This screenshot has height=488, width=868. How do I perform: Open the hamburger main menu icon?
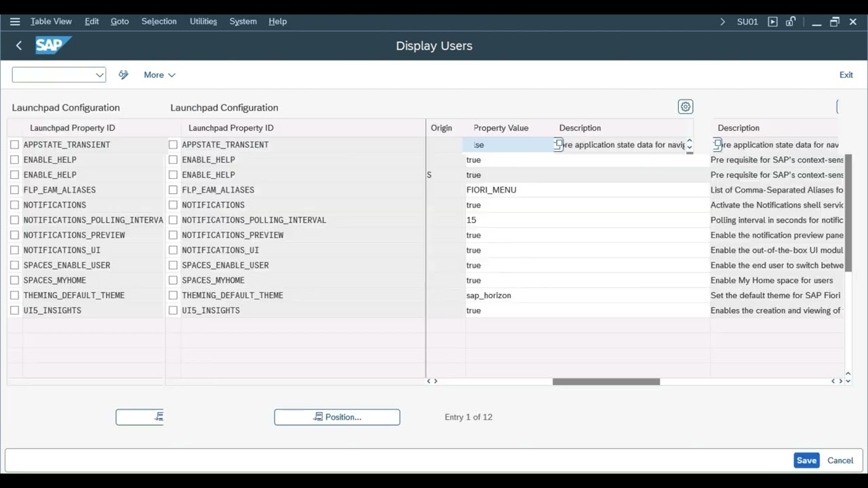[15, 22]
